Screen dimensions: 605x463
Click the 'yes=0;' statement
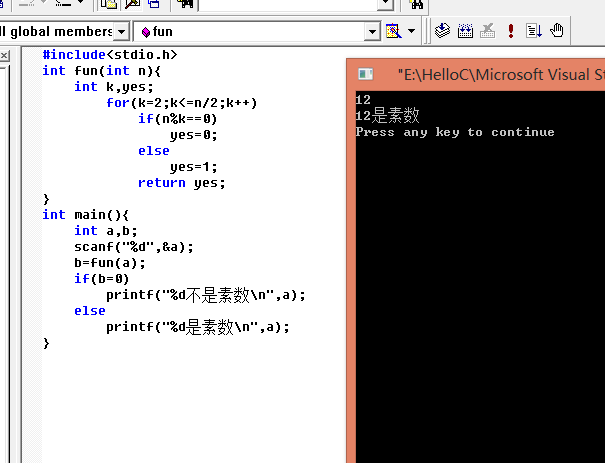click(x=194, y=135)
